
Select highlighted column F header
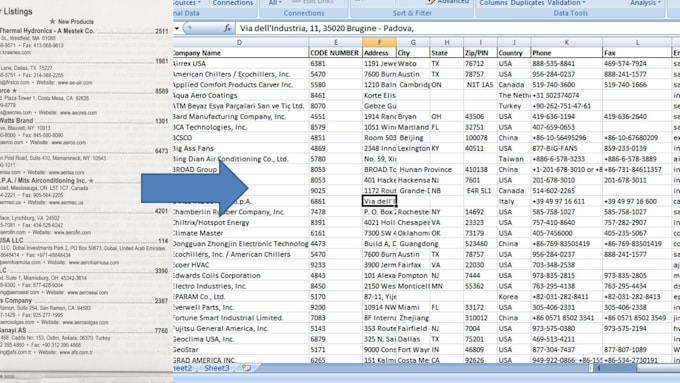379,42
